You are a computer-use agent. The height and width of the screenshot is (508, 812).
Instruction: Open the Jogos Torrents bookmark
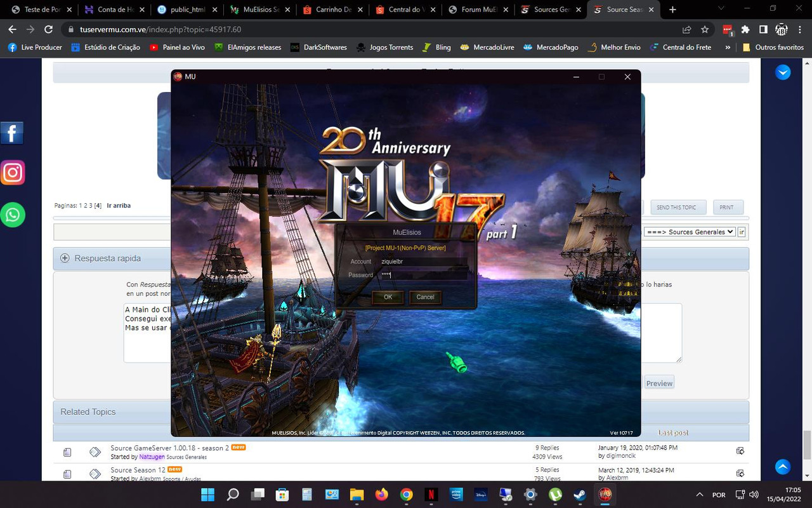coord(384,47)
